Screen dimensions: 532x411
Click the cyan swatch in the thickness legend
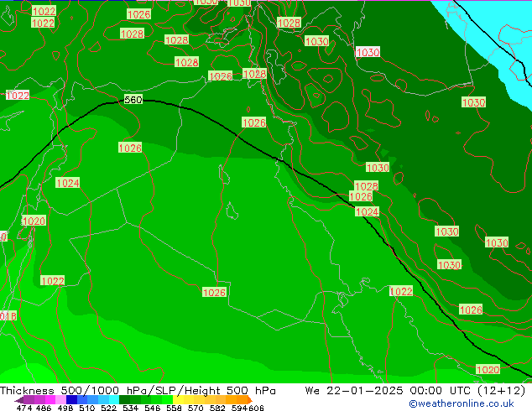click(113, 399)
